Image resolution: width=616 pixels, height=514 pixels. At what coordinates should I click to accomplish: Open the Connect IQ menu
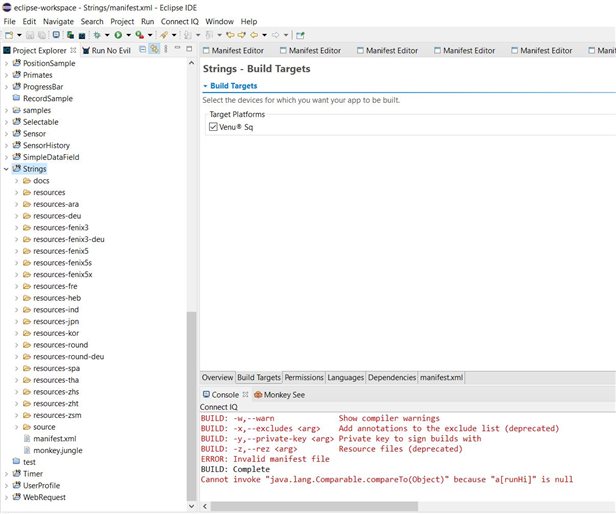coord(181,21)
